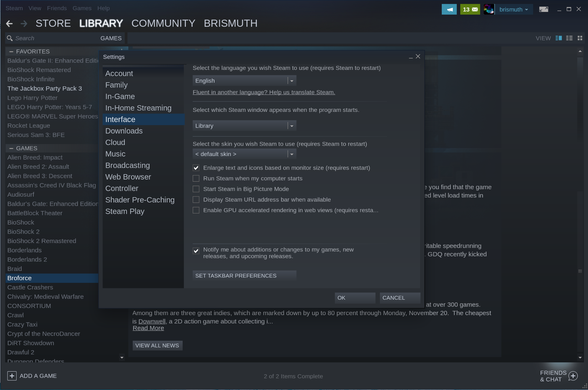Toggle Enlarge text and icons checkbox
This screenshot has width=588, height=390.
click(196, 168)
